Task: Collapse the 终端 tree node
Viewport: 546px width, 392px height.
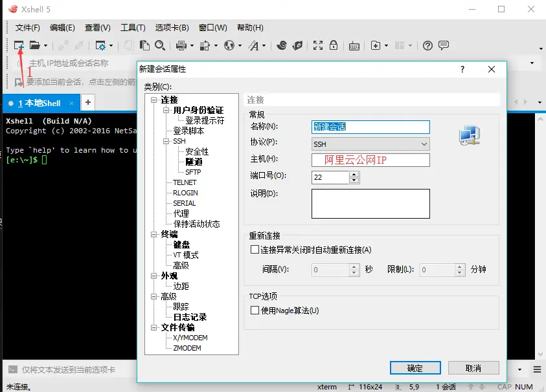Action: coord(154,234)
